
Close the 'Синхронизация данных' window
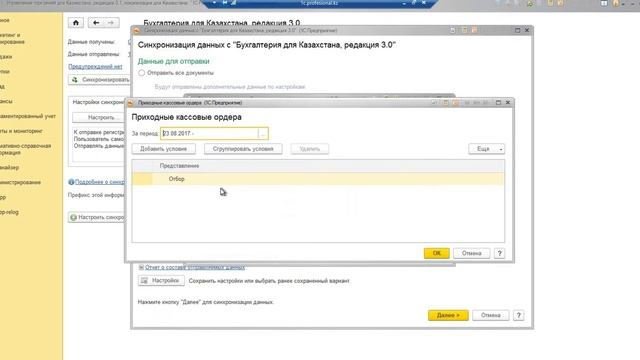[527, 30]
